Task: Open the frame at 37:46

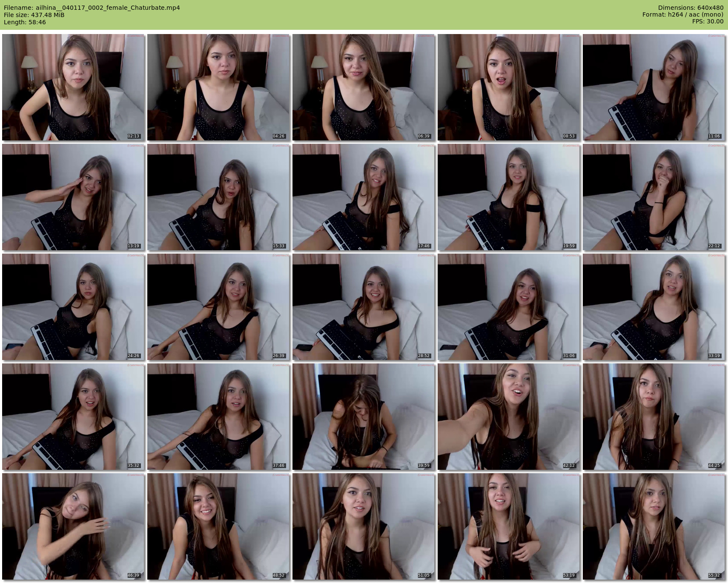Action: [x=218, y=417]
